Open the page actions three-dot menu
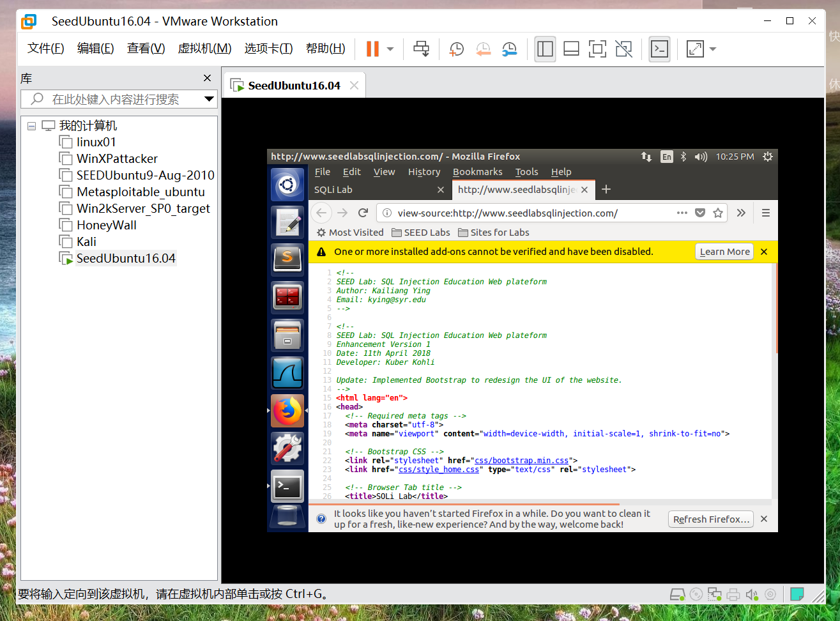The image size is (840, 621). [x=682, y=213]
